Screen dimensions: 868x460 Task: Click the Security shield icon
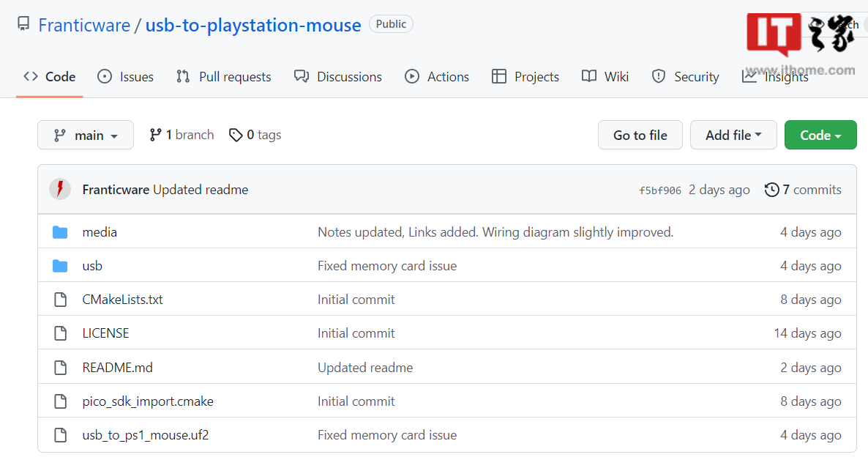click(x=658, y=76)
